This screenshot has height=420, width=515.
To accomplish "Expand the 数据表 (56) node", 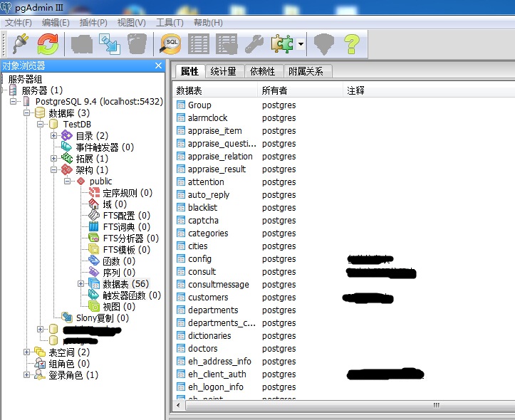I will coord(80,283).
